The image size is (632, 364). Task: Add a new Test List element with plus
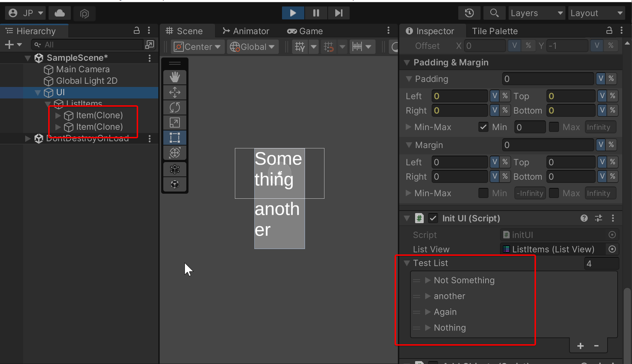tap(580, 345)
